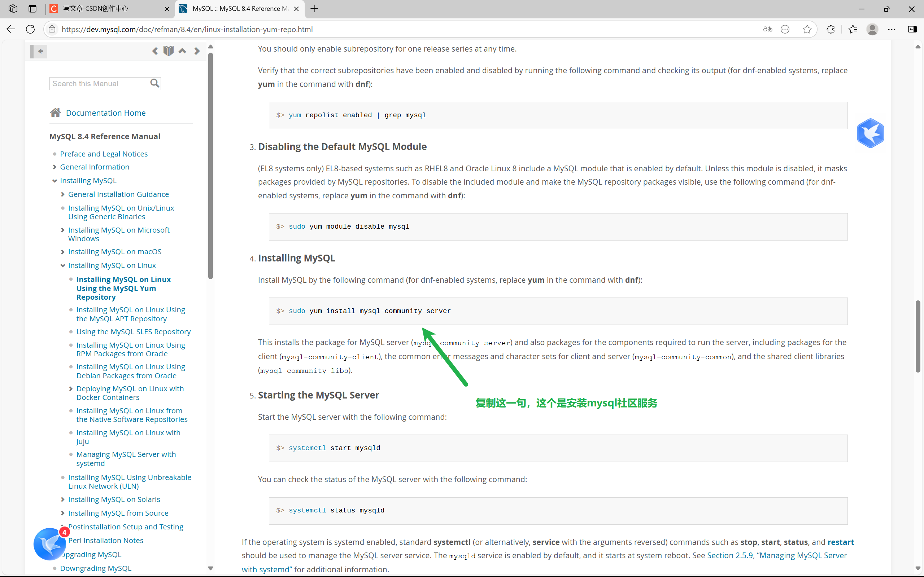Expand Deploying MySQL on Linux with Docker
The width and height of the screenshot is (924, 577).
tap(71, 389)
